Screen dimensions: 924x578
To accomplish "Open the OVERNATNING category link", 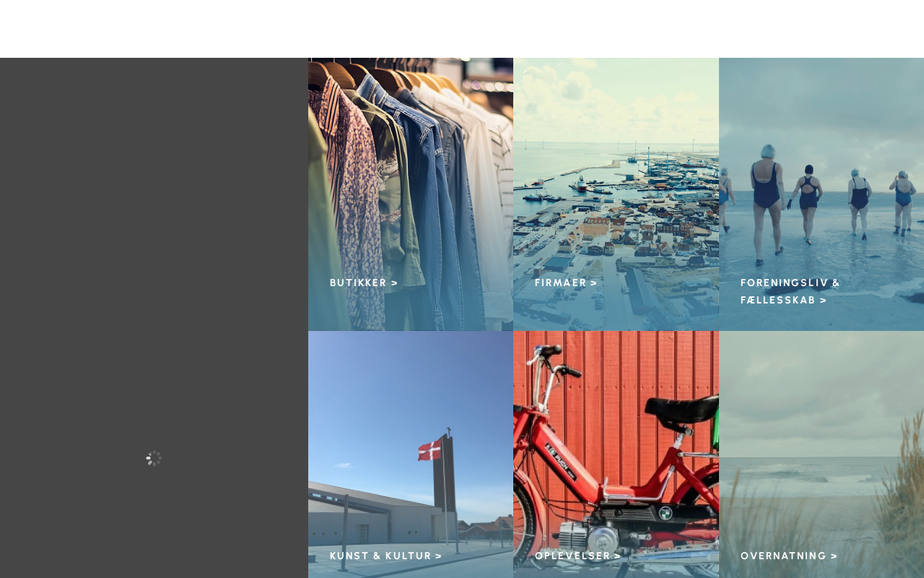I will point(789,556).
